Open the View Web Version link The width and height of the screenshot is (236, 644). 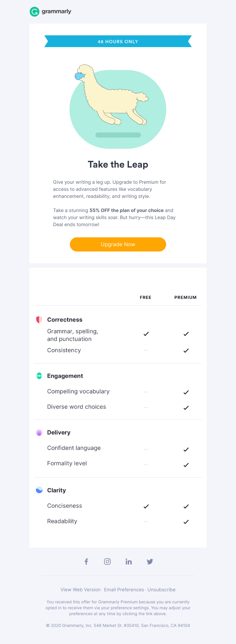81,590
